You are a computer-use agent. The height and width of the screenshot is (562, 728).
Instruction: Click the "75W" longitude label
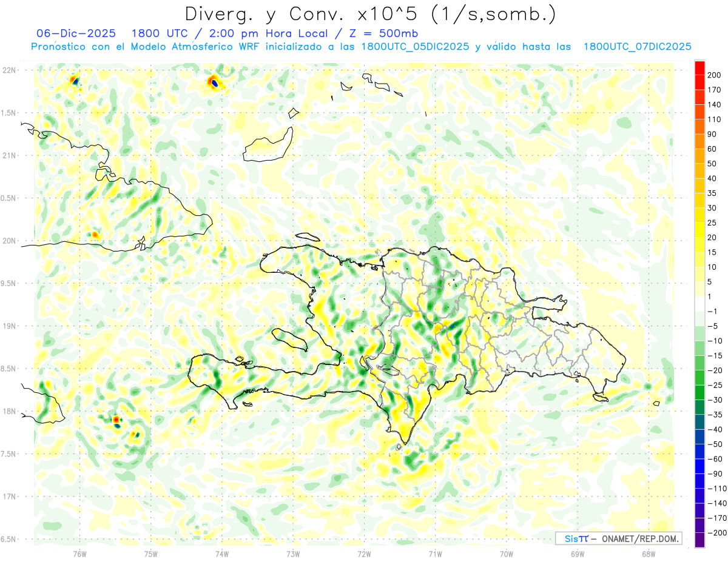tap(151, 554)
